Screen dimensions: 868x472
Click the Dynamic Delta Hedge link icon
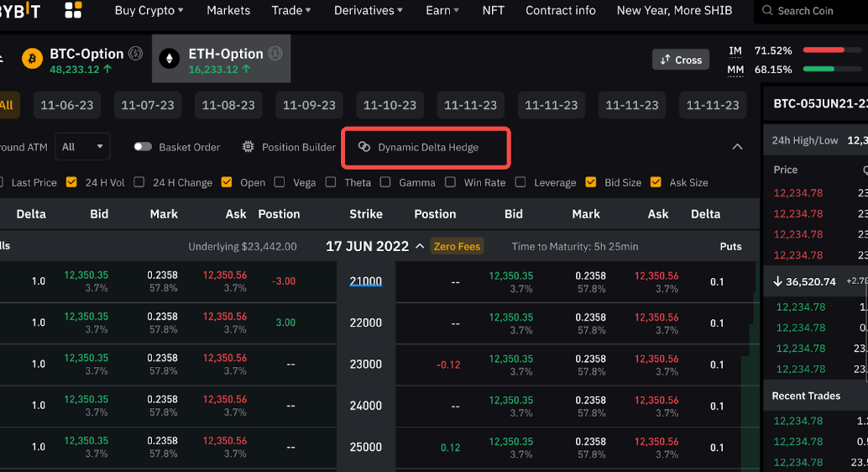click(364, 147)
